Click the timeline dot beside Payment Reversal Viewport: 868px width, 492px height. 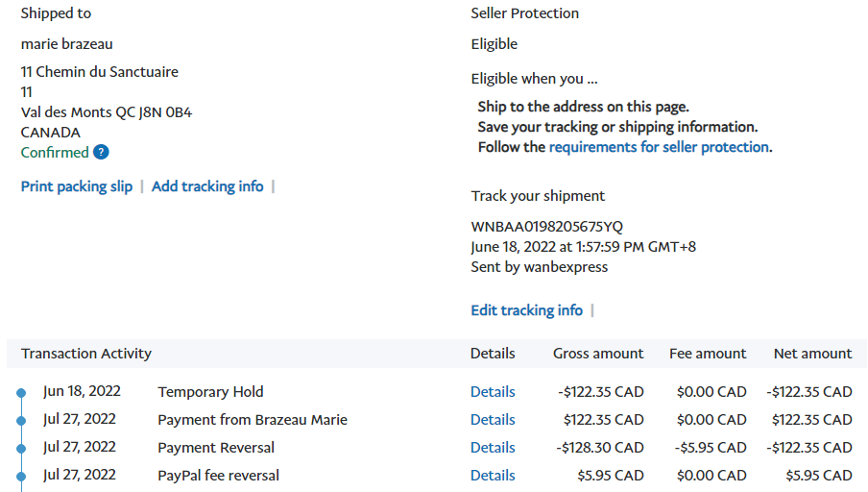tap(21, 449)
